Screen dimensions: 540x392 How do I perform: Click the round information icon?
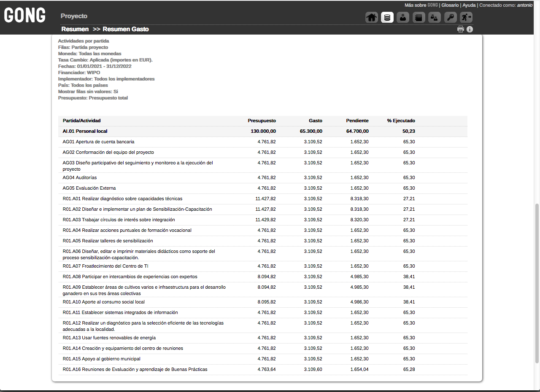[x=470, y=30]
